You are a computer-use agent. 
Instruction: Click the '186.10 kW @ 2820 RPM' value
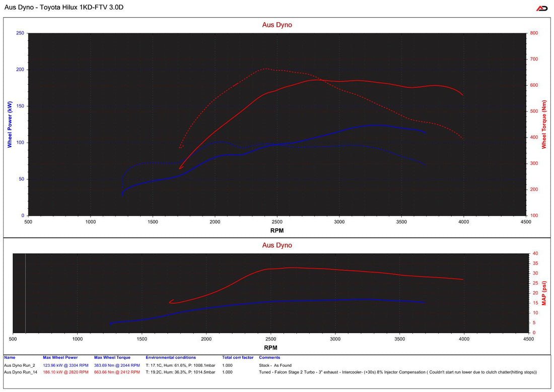pyautogui.click(x=65, y=372)
